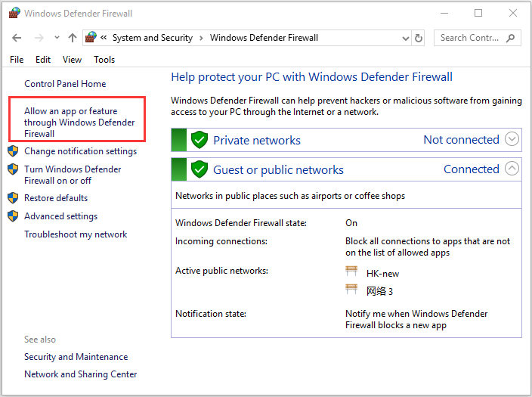Click Help protect your PC heading

pyautogui.click(x=312, y=77)
